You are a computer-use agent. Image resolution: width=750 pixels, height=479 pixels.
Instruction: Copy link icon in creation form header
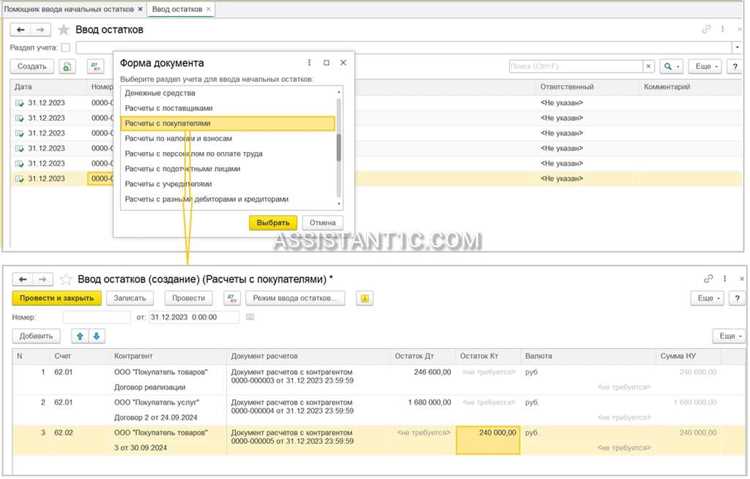tap(708, 278)
